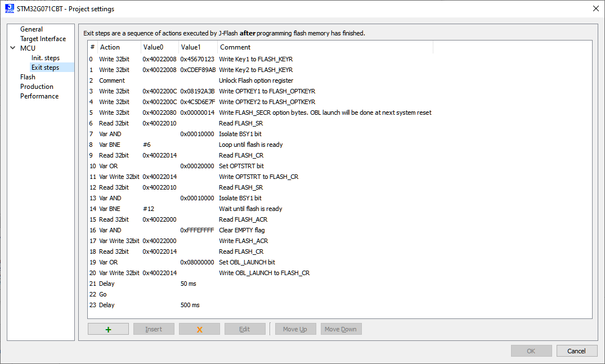Select the 'Set OPTSTRT bit' step
Image resolution: width=605 pixels, height=364 pixels.
(261, 166)
